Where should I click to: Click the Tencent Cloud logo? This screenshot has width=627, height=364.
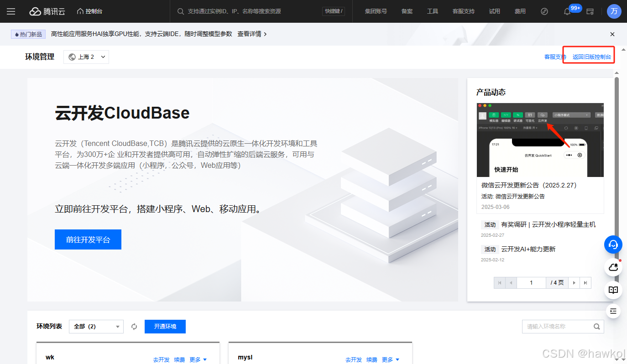(47, 11)
